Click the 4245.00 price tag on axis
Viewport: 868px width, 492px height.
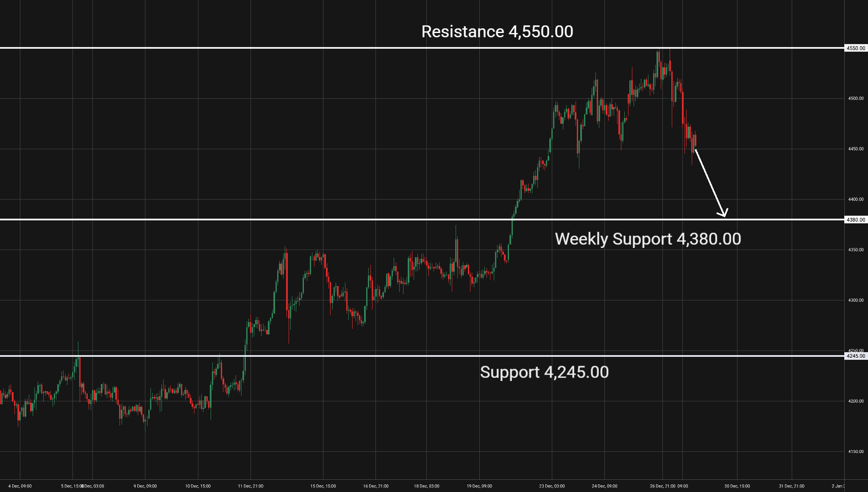click(856, 356)
